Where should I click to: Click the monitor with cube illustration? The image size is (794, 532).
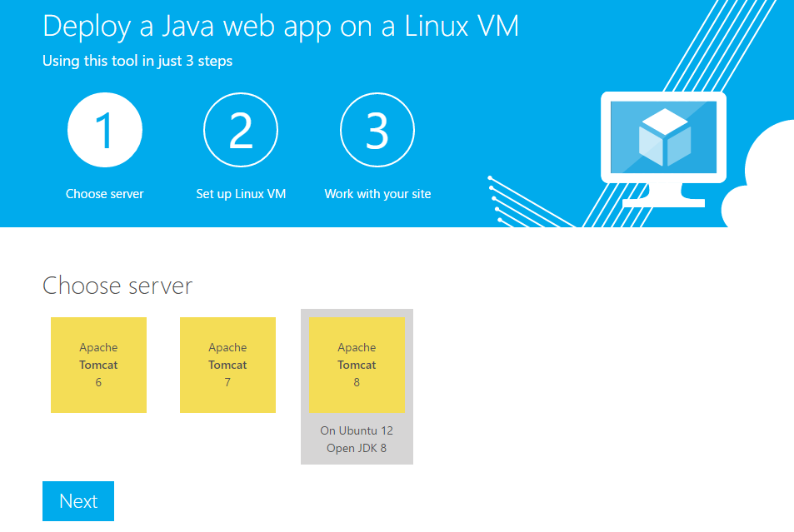[663, 149]
